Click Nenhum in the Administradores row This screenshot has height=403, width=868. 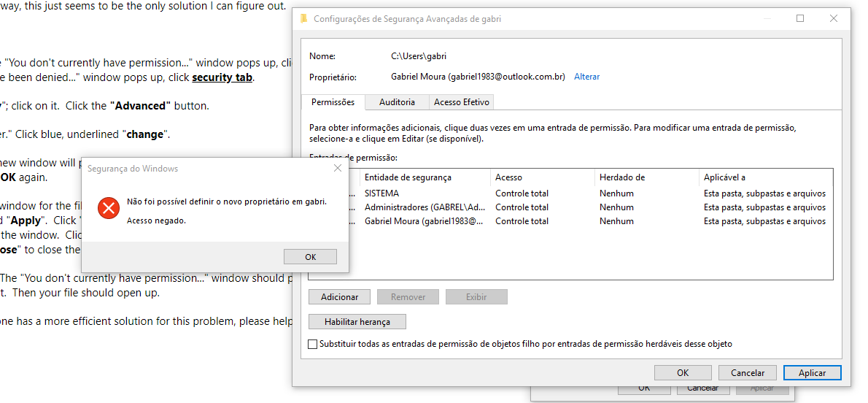616,207
